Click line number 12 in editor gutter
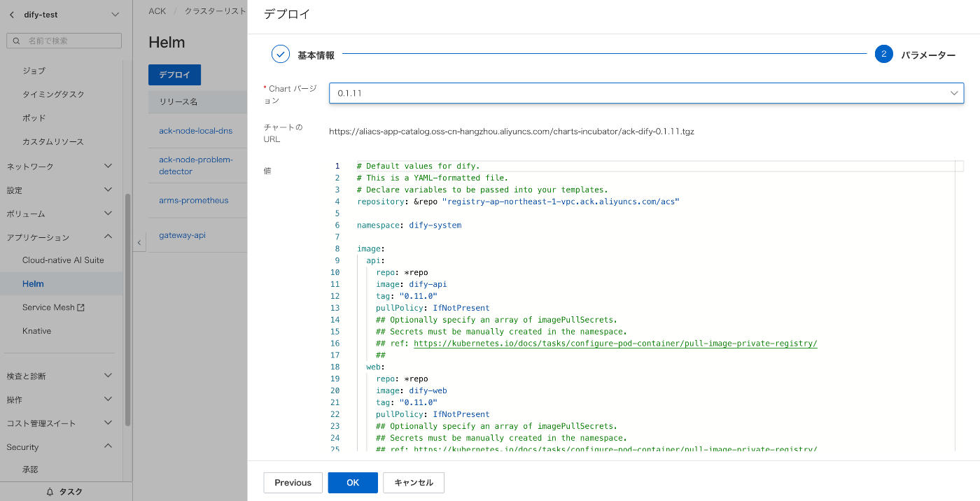 click(x=335, y=296)
